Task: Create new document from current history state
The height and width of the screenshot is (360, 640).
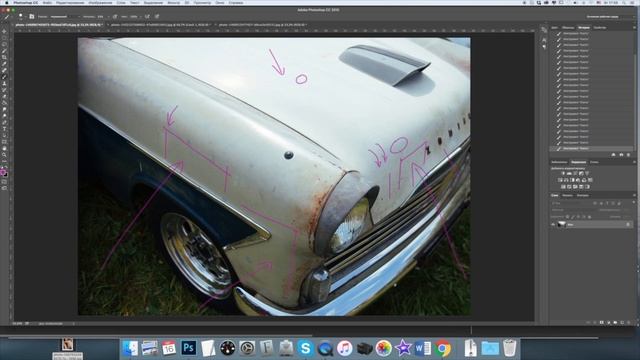Action: (613, 155)
